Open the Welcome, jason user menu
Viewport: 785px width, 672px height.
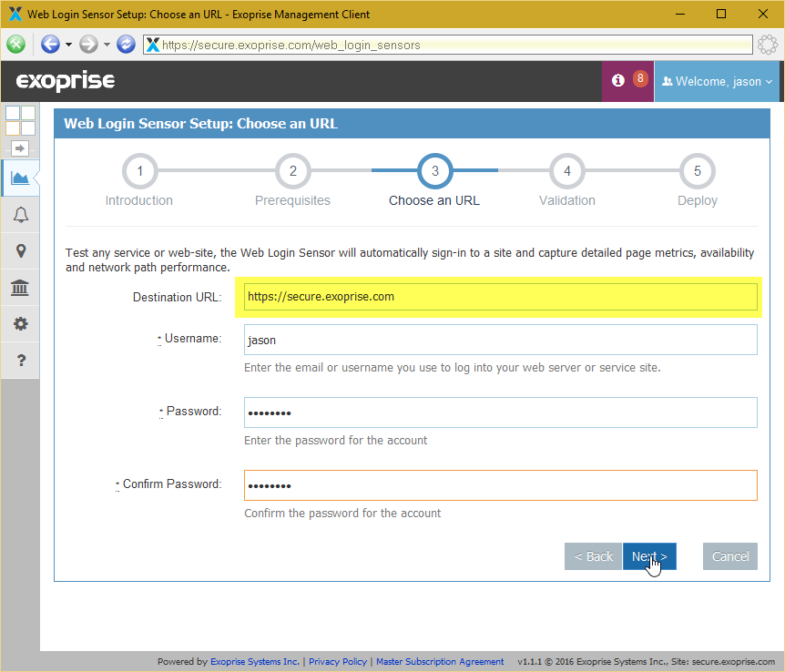click(717, 81)
